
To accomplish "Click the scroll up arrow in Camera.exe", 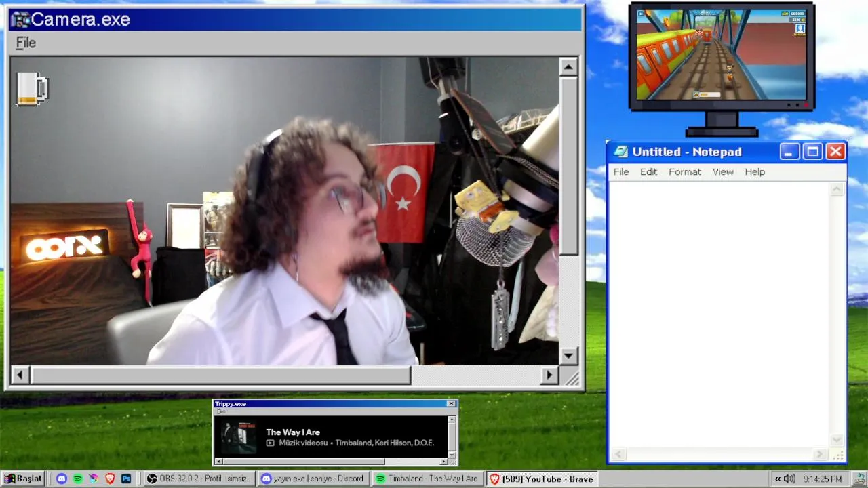I will (568, 66).
